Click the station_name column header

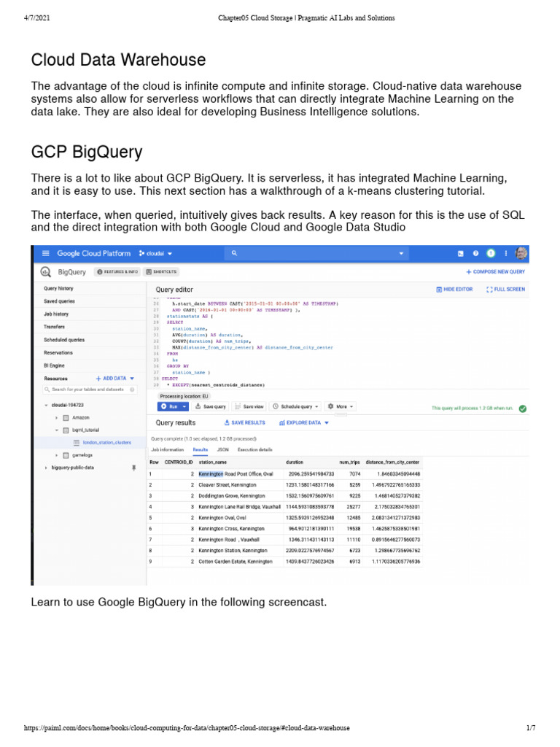(213, 462)
